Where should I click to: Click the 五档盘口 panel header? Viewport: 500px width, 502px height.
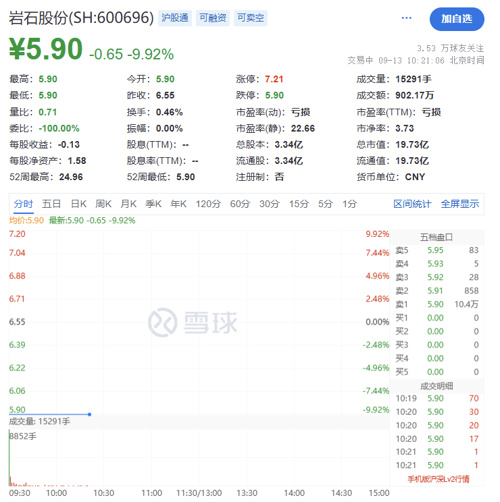(436, 237)
